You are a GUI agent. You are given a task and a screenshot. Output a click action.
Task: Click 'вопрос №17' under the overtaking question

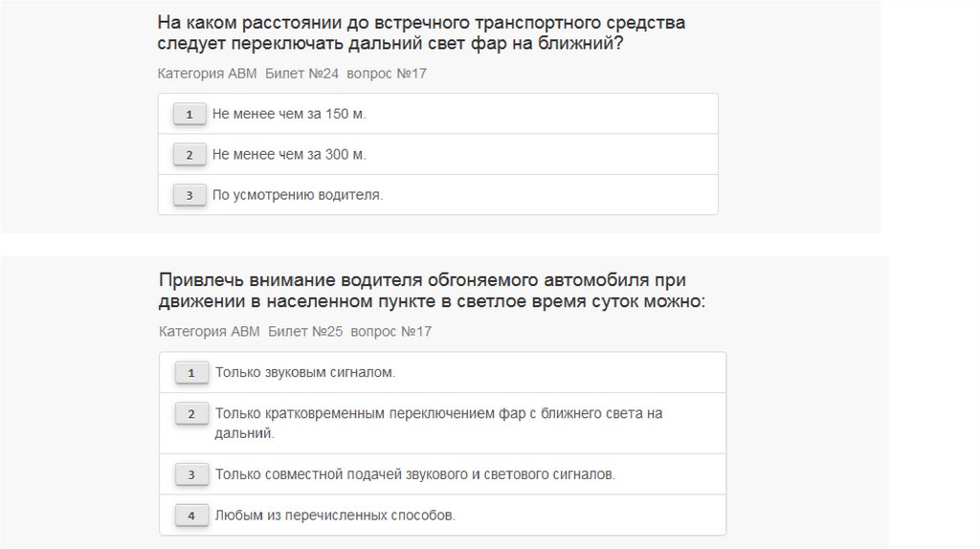pyautogui.click(x=390, y=332)
